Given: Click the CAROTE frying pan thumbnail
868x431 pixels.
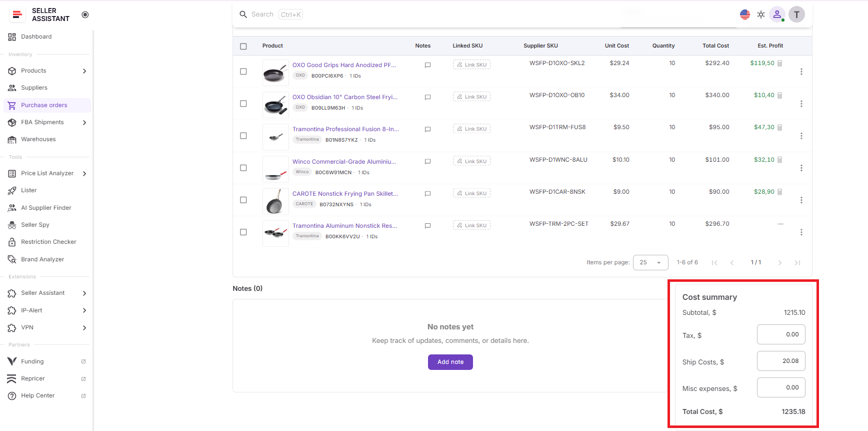Looking at the screenshot, I should tap(275, 201).
